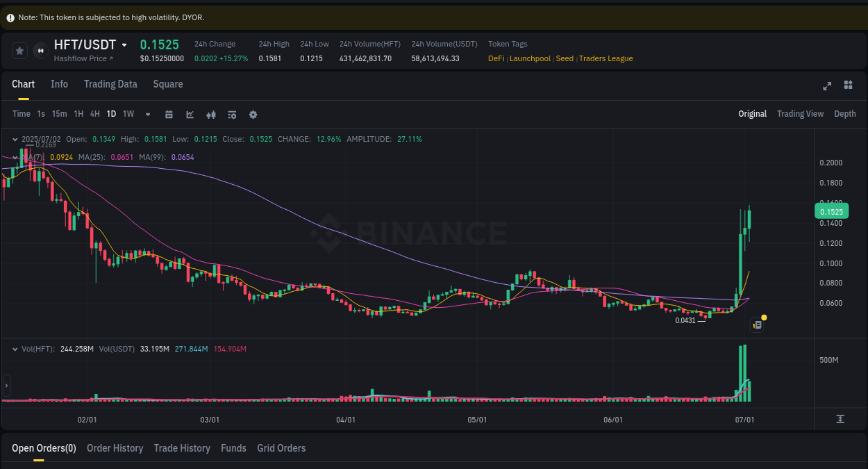Screen dimensions: 868x469
Task: Toggle the HFT/USDT favorite star
Action: pyautogui.click(x=19, y=51)
